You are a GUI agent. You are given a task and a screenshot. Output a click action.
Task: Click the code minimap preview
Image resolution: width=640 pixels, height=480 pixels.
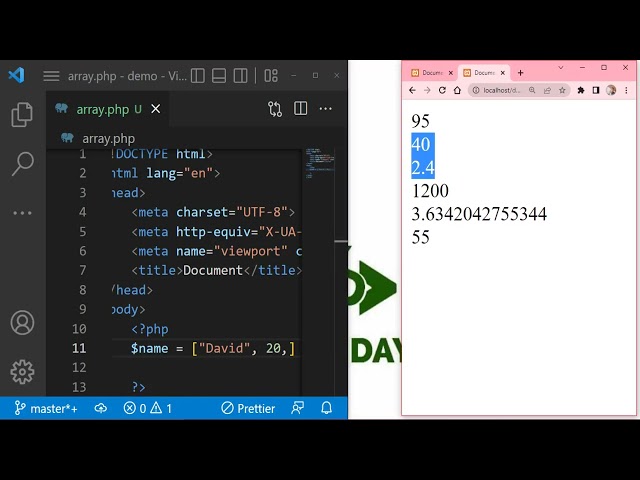[320, 163]
